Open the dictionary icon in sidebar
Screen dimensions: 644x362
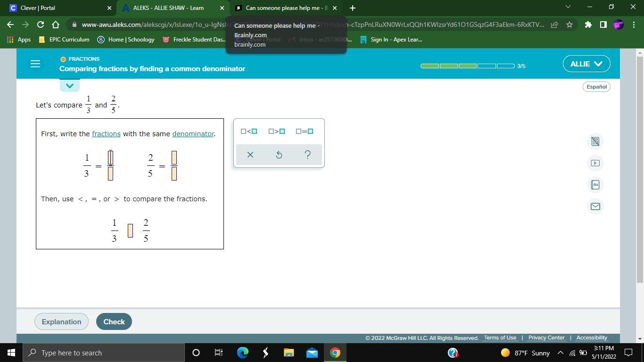coord(595,185)
